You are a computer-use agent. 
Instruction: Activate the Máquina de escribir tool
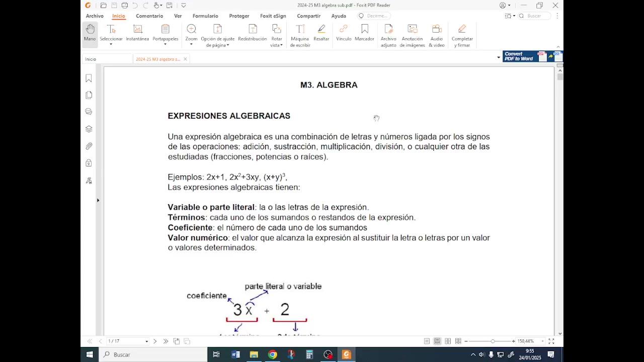(300, 35)
